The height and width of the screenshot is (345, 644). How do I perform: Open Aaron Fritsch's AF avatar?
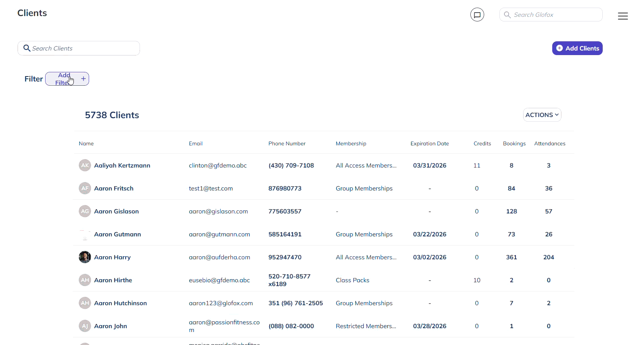85,188
